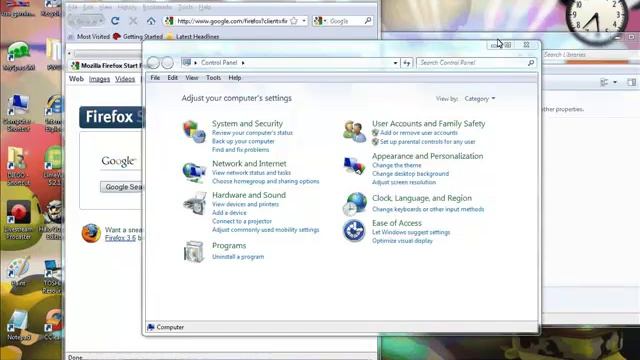Bookmark page with Firefox star icon

point(294,21)
